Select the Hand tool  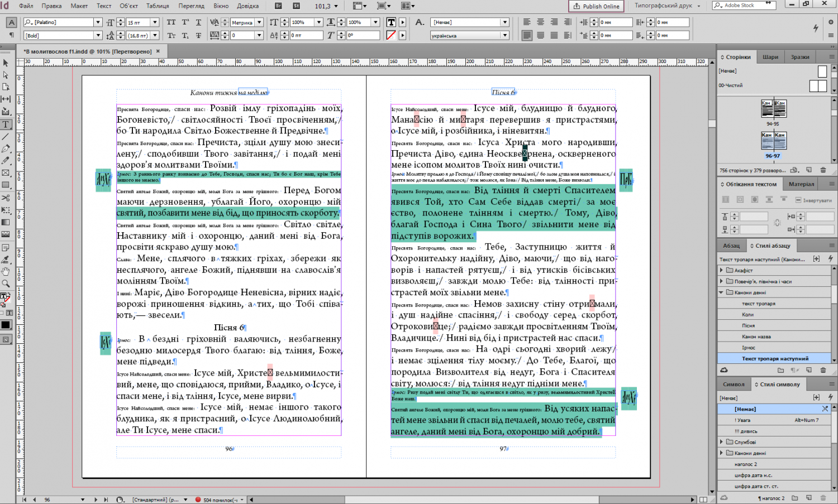coord(6,271)
